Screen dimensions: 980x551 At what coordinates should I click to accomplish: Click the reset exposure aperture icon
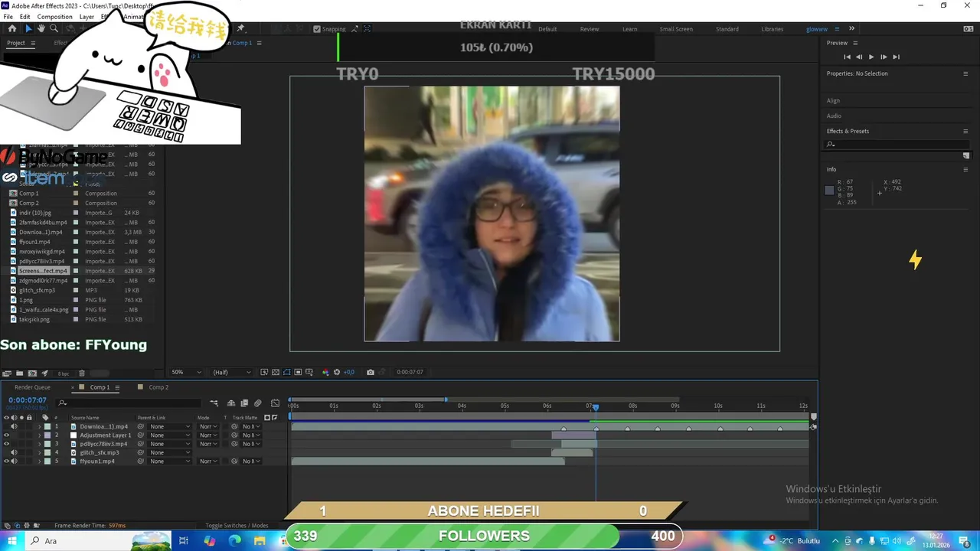337,372
